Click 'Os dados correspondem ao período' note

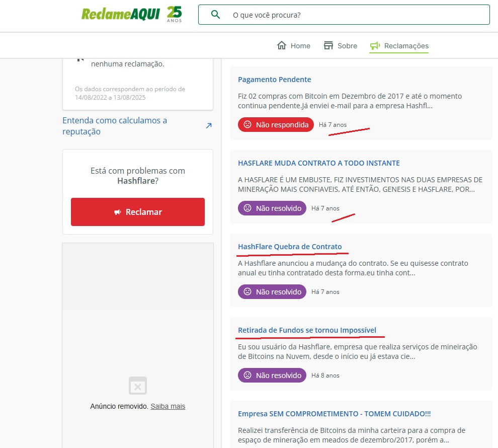(130, 93)
